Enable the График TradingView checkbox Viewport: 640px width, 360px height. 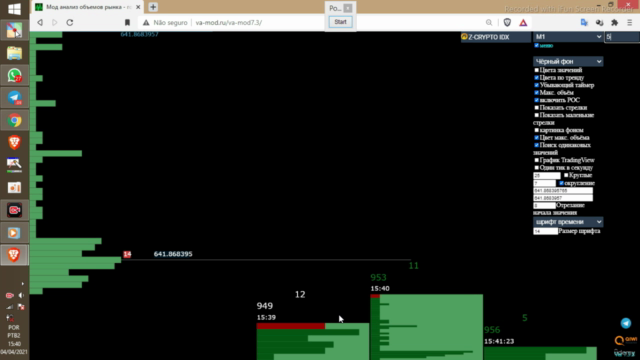click(x=537, y=160)
